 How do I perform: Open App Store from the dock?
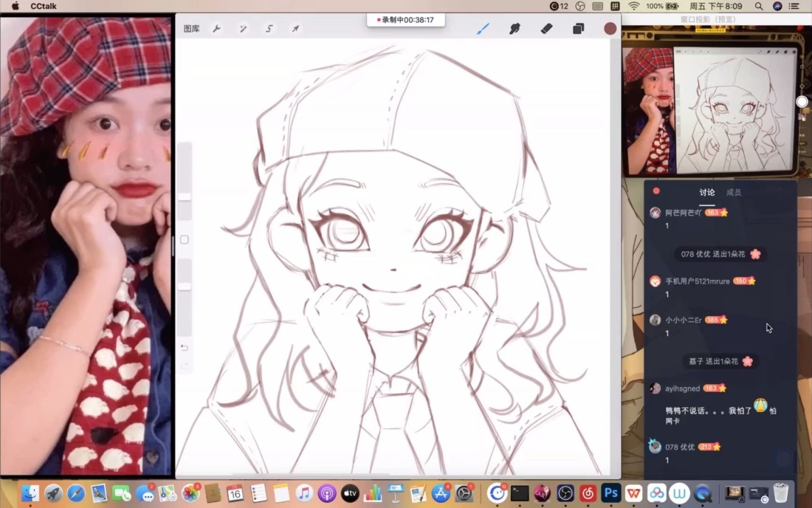click(x=441, y=493)
